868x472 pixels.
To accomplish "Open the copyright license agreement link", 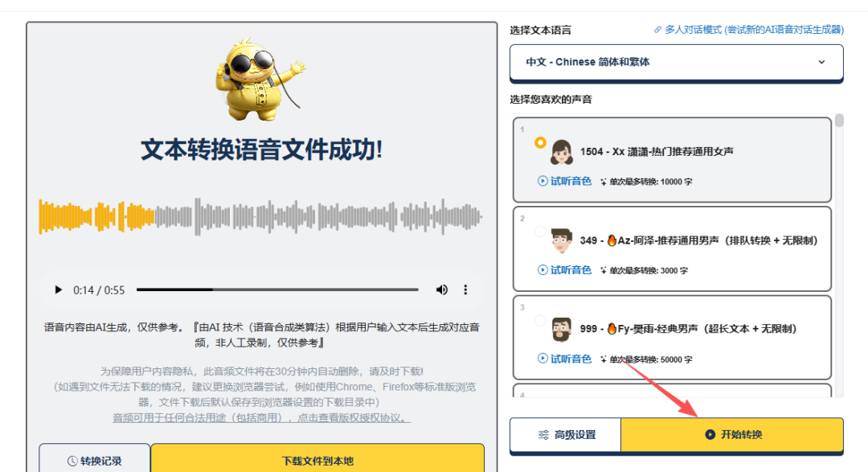I will [262, 417].
